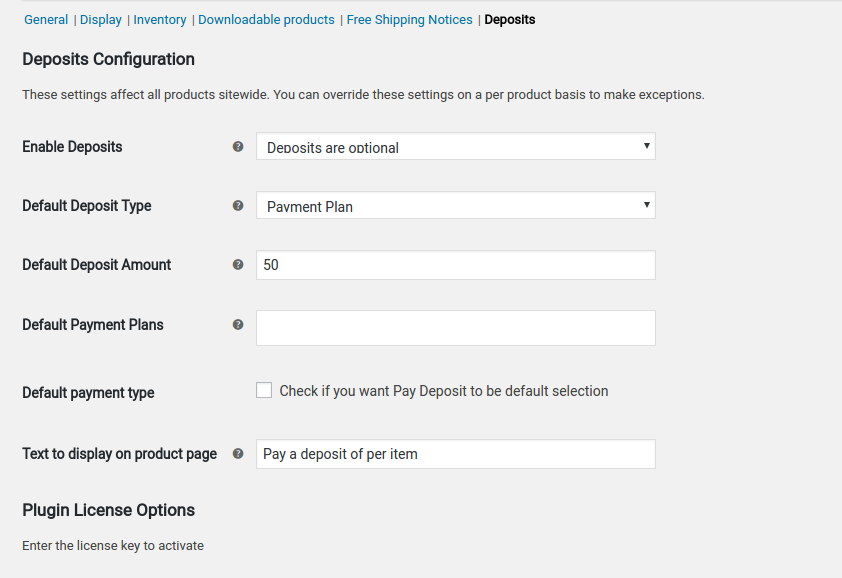Image resolution: width=842 pixels, height=578 pixels.
Task: Select the current Deposits tab
Action: click(x=510, y=20)
